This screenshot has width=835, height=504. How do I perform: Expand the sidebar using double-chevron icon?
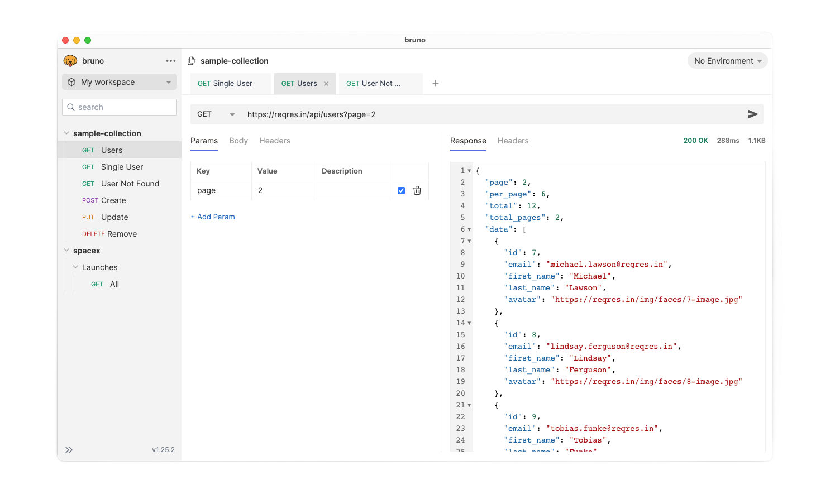pos(69,450)
